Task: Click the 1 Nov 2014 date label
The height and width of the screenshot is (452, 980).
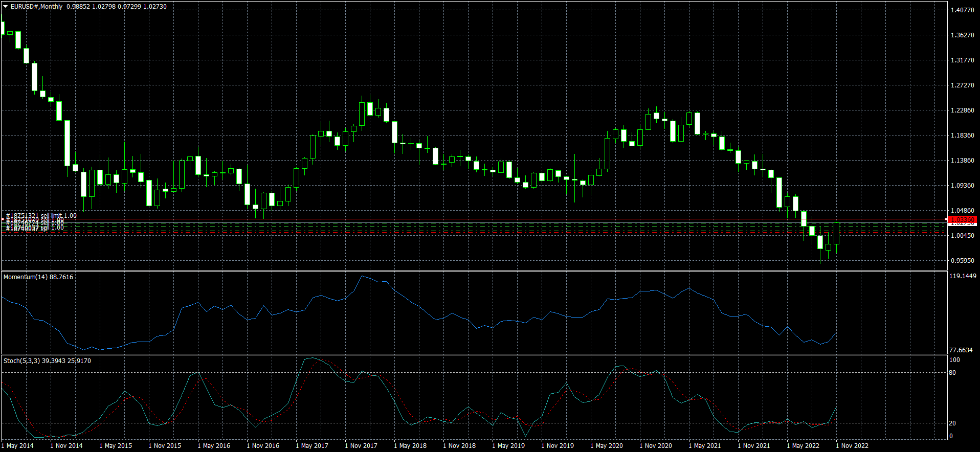Action: pyautogui.click(x=66, y=446)
